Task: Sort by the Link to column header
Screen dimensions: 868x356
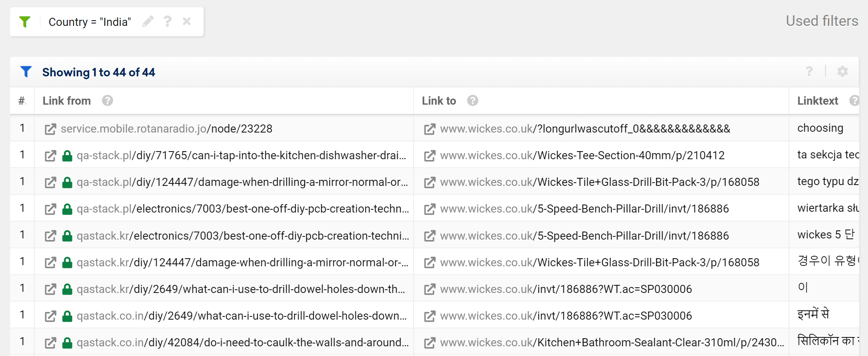Action: (439, 101)
